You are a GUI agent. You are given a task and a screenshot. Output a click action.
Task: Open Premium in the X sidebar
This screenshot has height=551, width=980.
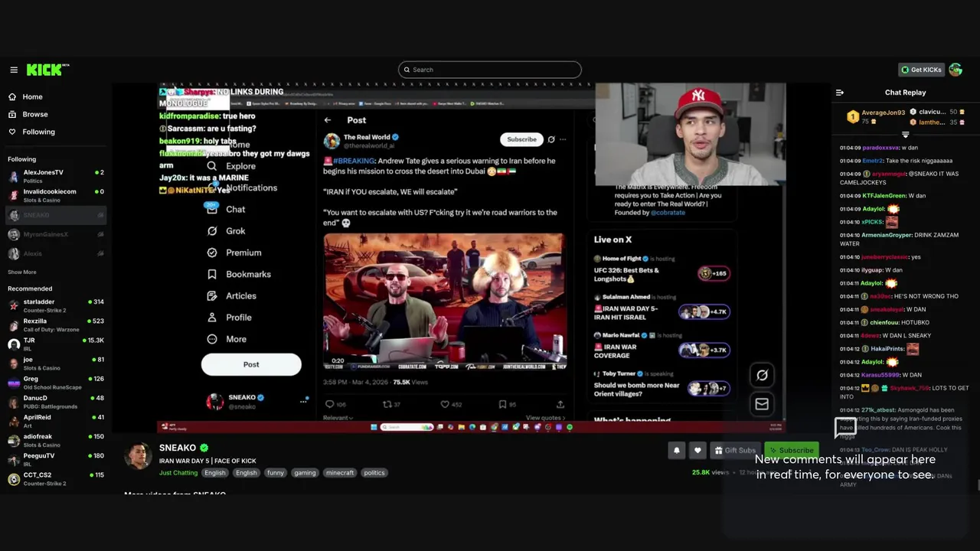(x=234, y=253)
